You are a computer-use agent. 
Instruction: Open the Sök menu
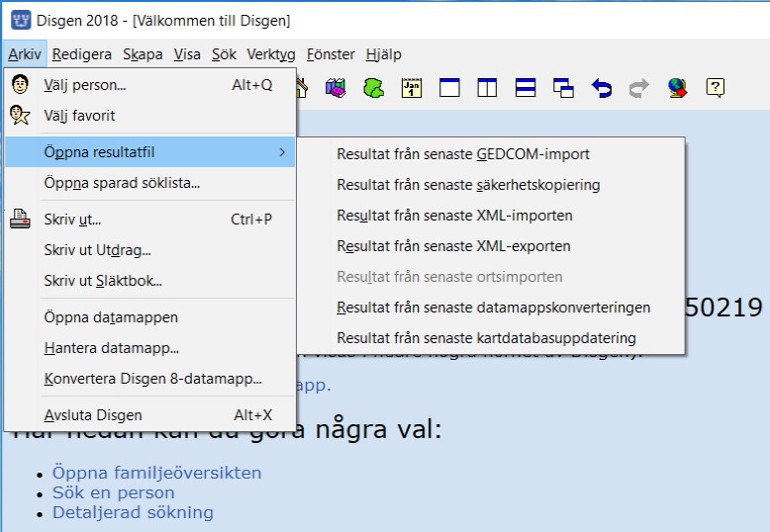tap(224, 54)
